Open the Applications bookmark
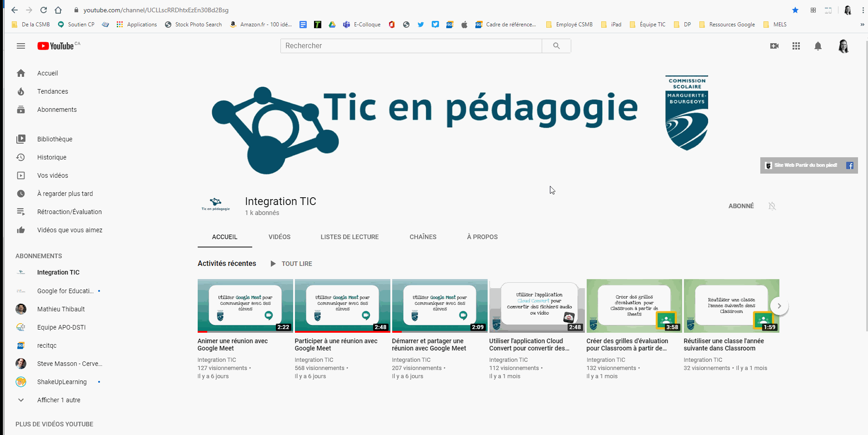 point(137,25)
